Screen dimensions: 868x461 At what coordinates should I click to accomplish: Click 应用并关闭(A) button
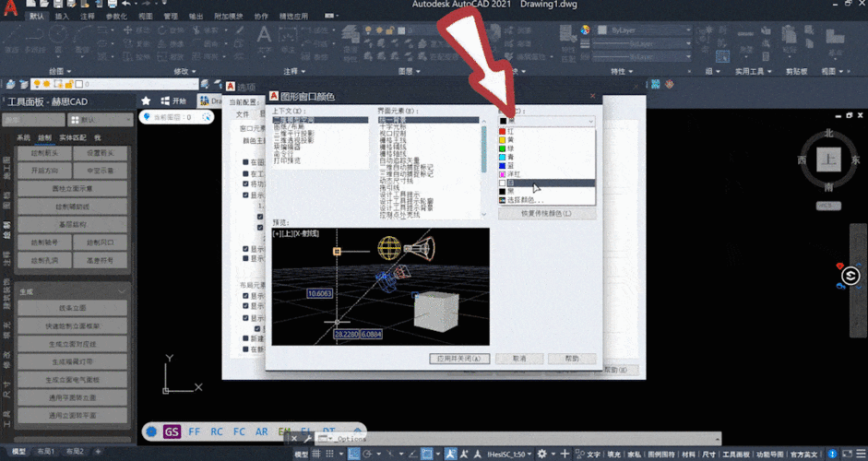[459, 359]
